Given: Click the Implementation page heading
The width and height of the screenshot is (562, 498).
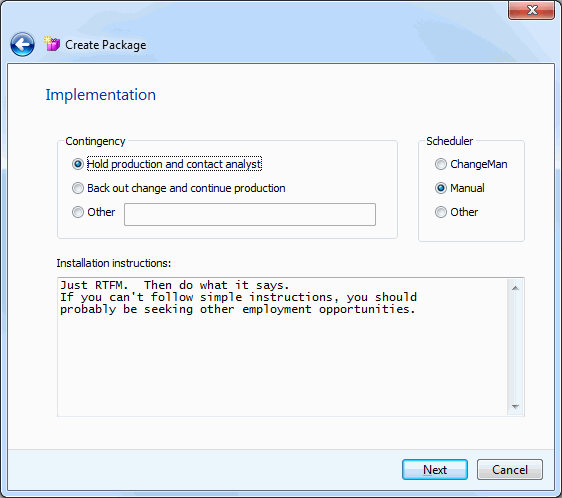Looking at the screenshot, I should (101, 95).
